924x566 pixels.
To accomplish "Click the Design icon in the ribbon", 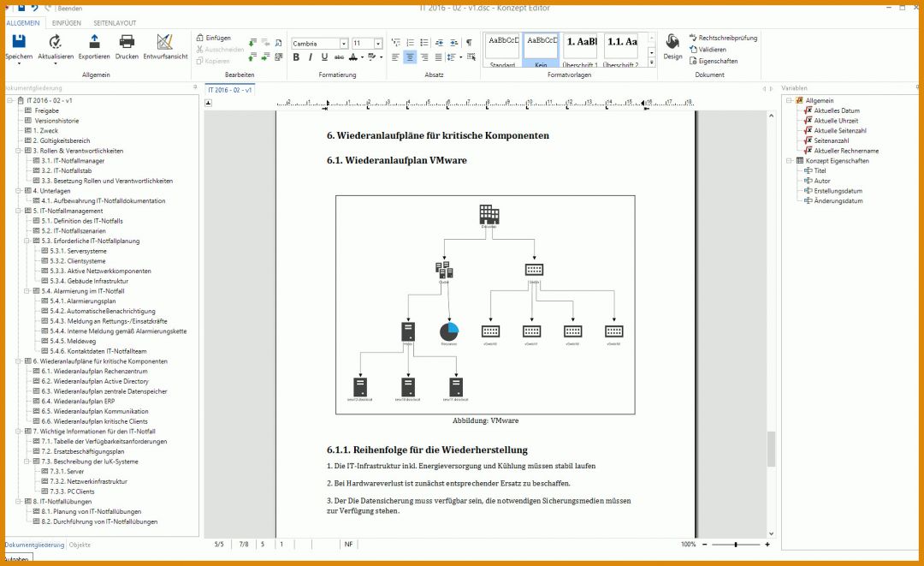I will [672, 42].
